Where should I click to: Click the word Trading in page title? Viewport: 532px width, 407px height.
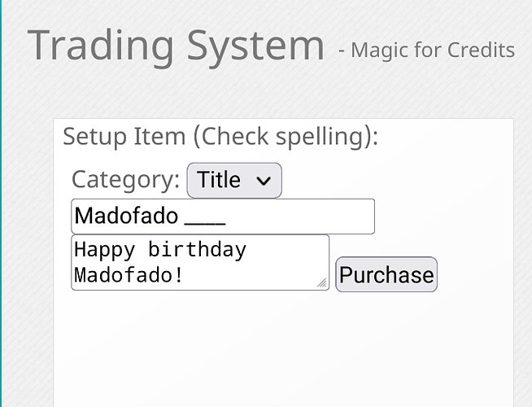(x=100, y=46)
